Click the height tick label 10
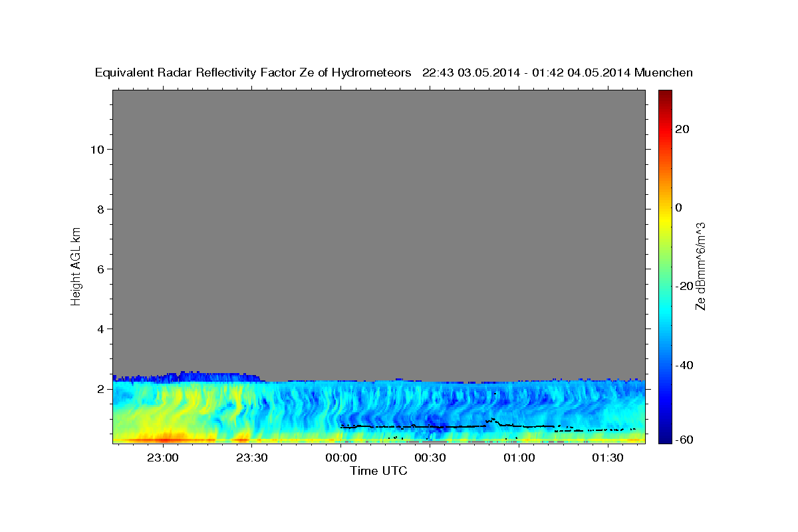This screenshot has height=532, width=798. (x=97, y=150)
